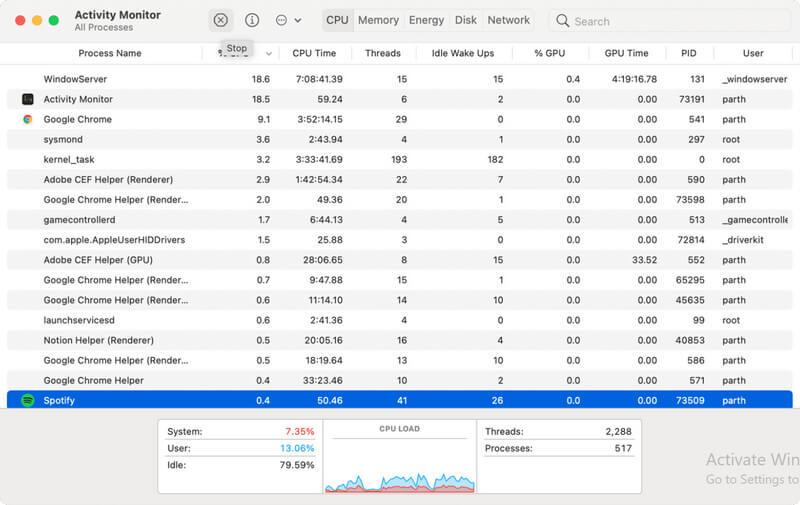Toggle sort direction arrow on % CPU column
Viewport: 800px width, 505px height.
click(x=268, y=54)
